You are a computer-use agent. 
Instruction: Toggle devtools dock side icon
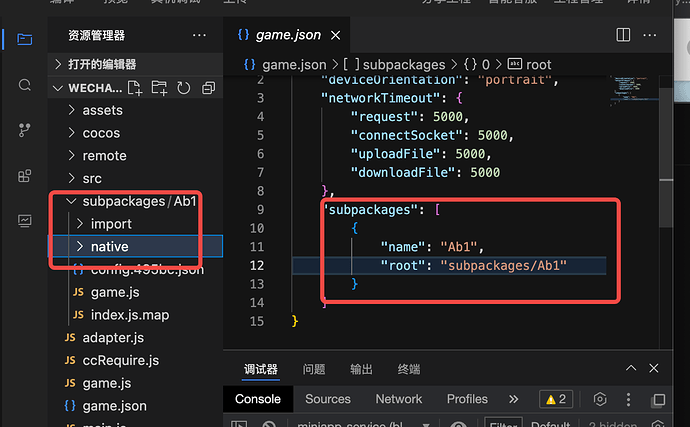click(659, 400)
